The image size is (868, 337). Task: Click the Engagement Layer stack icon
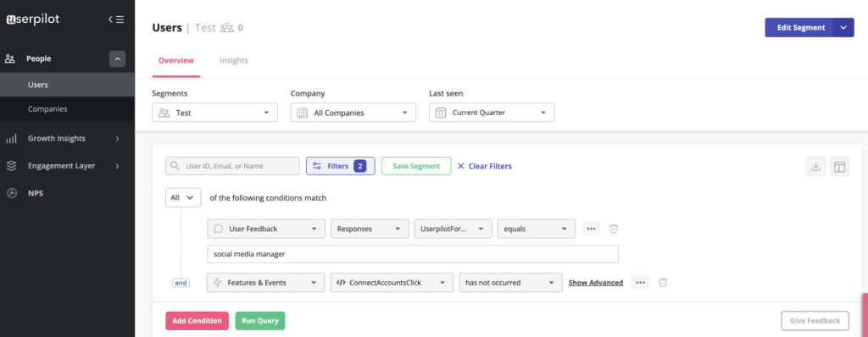pyautogui.click(x=10, y=165)
